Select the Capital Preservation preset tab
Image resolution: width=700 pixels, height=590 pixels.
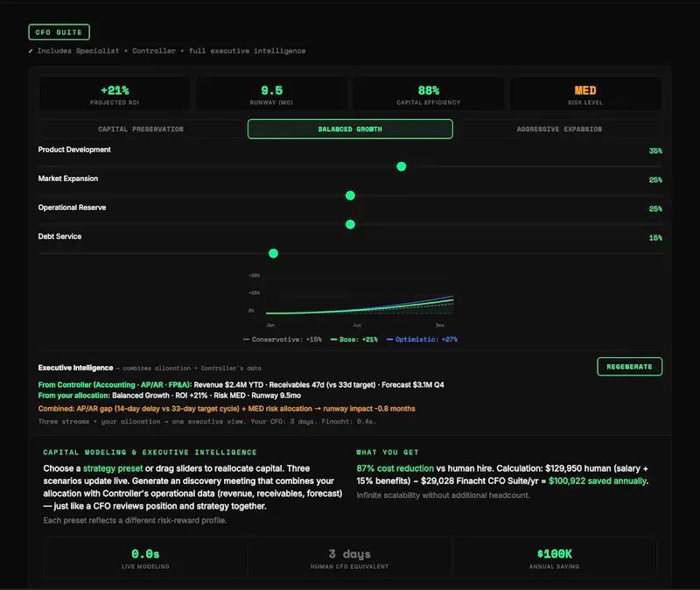[141, 129]
